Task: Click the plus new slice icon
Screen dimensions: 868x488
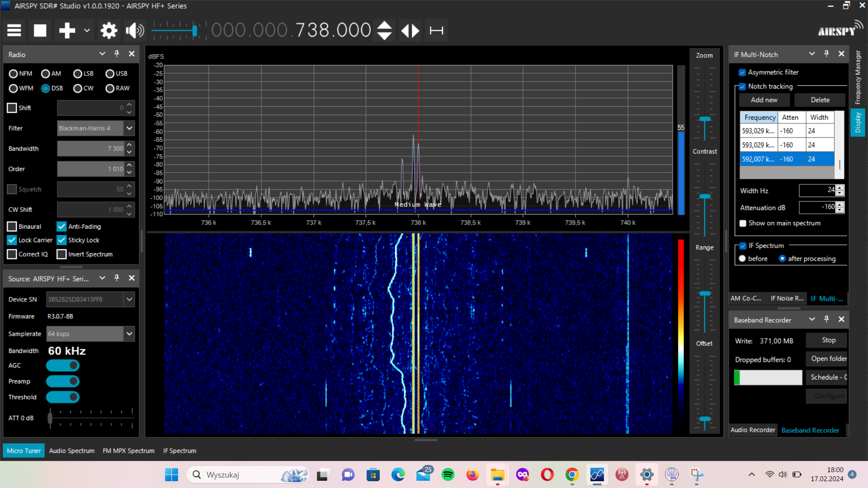Action: [x=67, y=31]
